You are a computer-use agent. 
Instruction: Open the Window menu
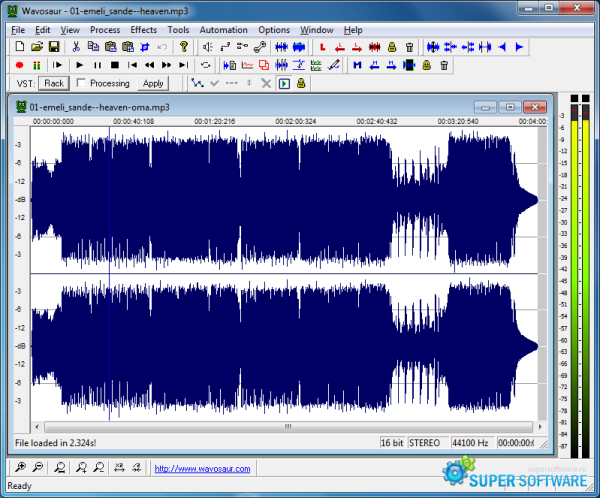point(317,30)
